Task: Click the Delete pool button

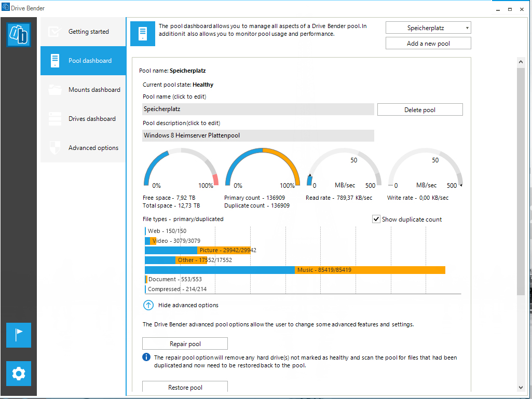Action: tap(420, 109)
